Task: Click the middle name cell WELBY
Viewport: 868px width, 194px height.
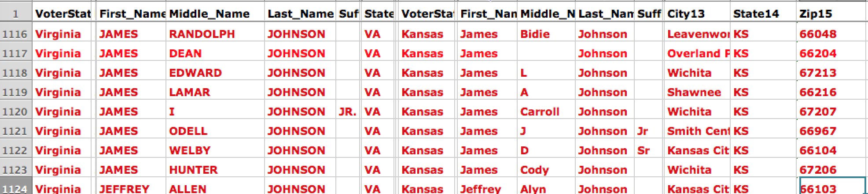Action: [190, 150]
